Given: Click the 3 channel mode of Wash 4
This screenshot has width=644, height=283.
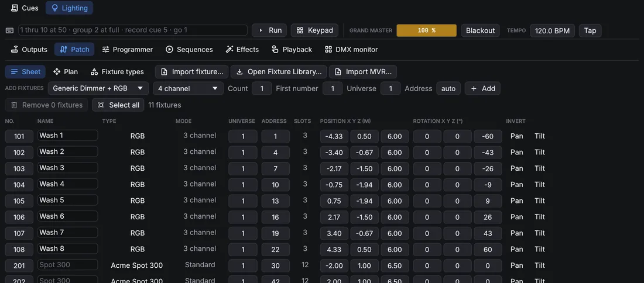Looking at the screenshot, I should [200, 184].
